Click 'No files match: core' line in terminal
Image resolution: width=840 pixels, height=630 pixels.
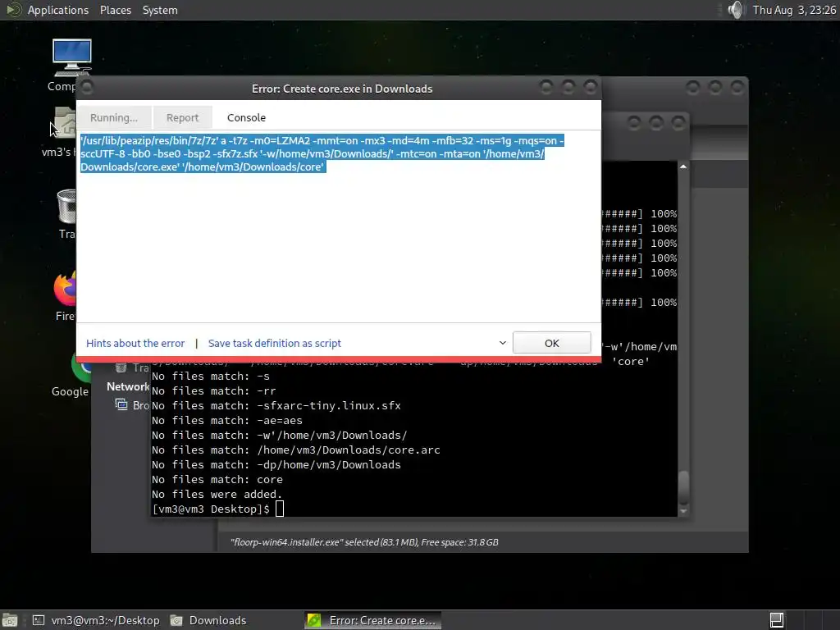click(x=217, y=479)
